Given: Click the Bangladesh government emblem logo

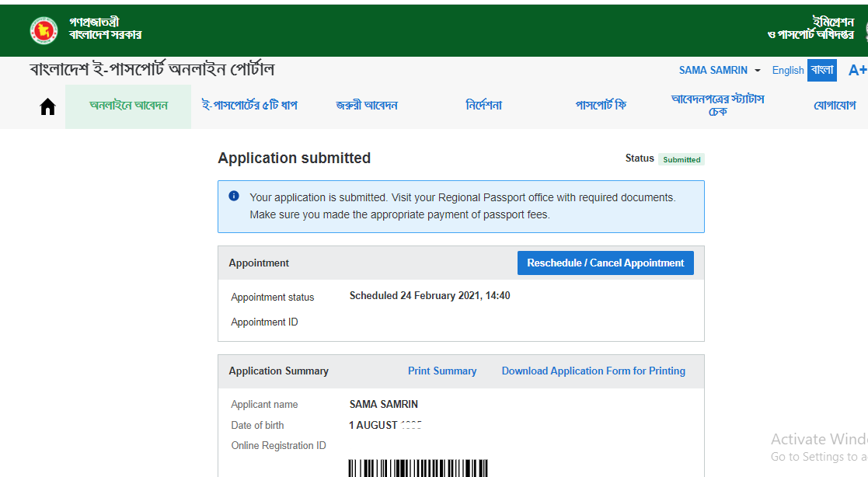Looking at the screenshot, I should pos(44,30).
